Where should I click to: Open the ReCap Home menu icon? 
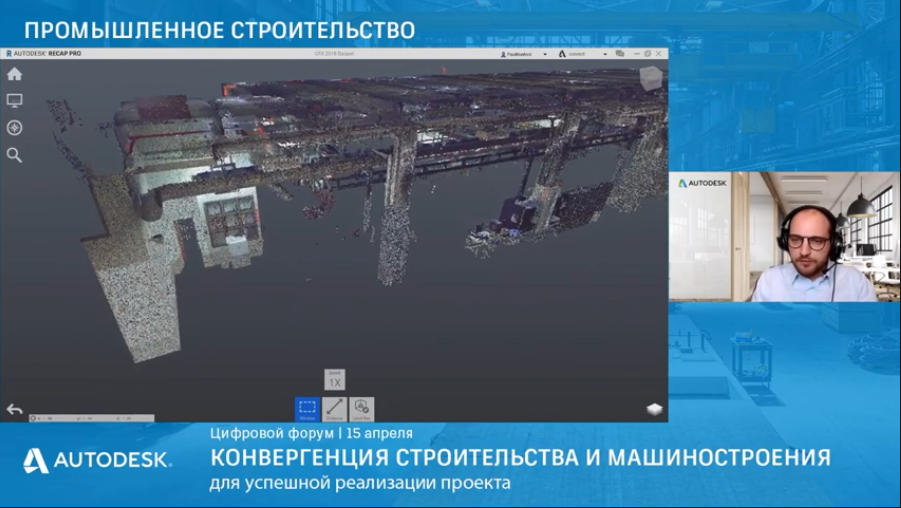(x=14, y=74)
